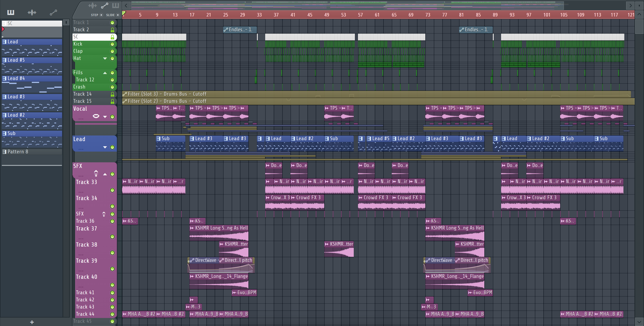Screen dimensions: 644x326
Task: Select first Evo..BPM clip on Track 41
Action: 244,292
